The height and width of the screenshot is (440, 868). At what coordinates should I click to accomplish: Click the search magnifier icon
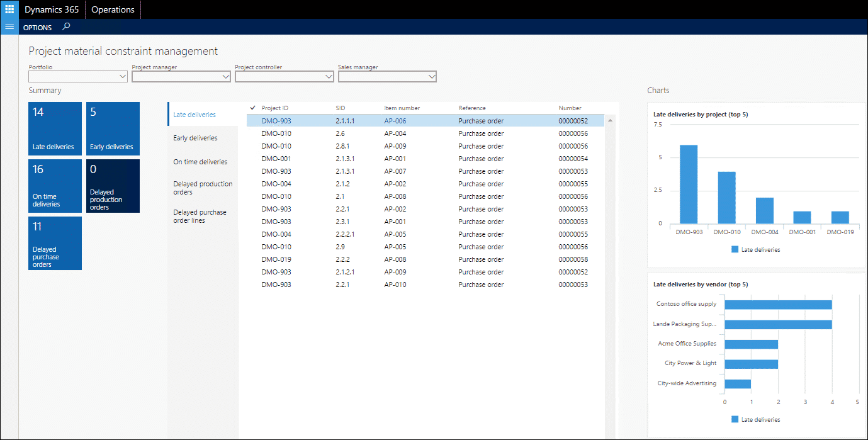tap(67, 27)
